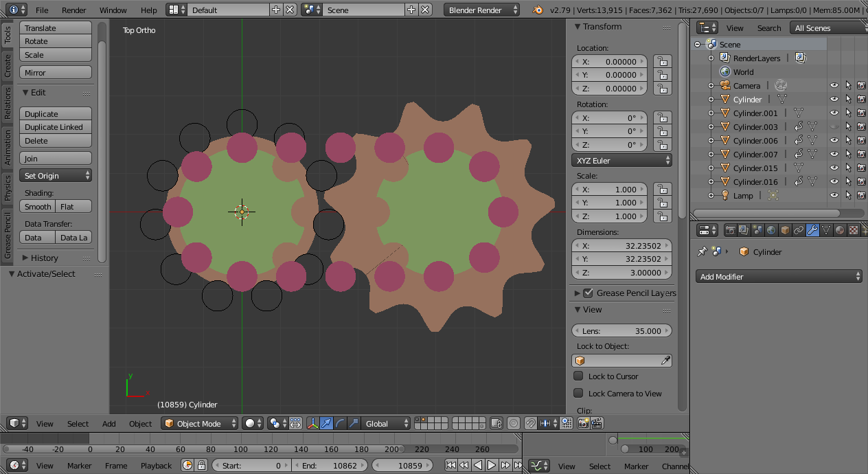868x474 pixels.
Task: Open the Scene properties tab icon
Action: (757, 230)
